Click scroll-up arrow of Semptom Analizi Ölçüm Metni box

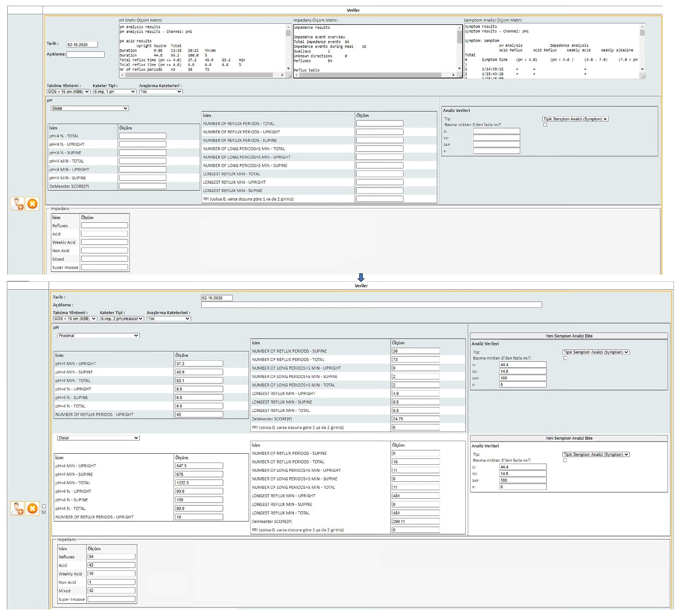point(642,27)
